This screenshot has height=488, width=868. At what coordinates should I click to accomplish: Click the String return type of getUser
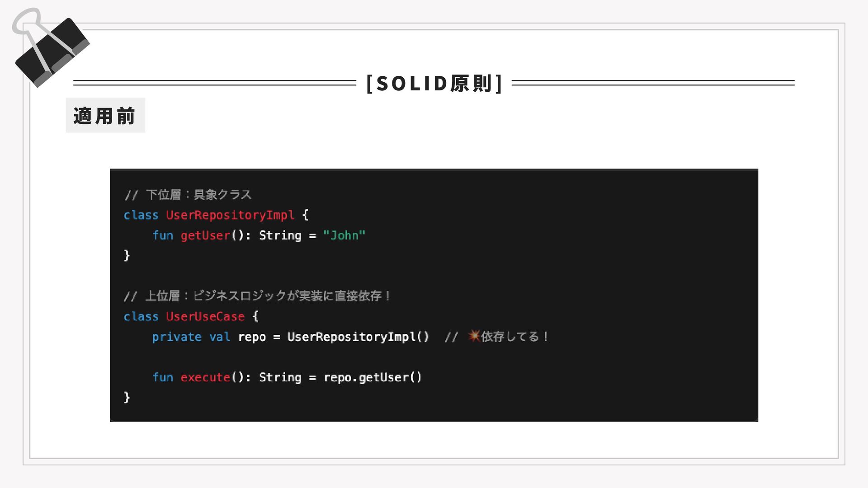point(280,235)
